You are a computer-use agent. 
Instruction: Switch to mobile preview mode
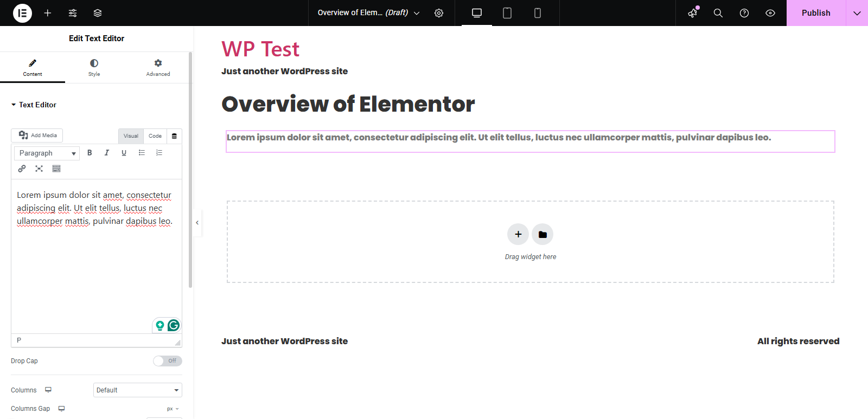coord(538,13)
